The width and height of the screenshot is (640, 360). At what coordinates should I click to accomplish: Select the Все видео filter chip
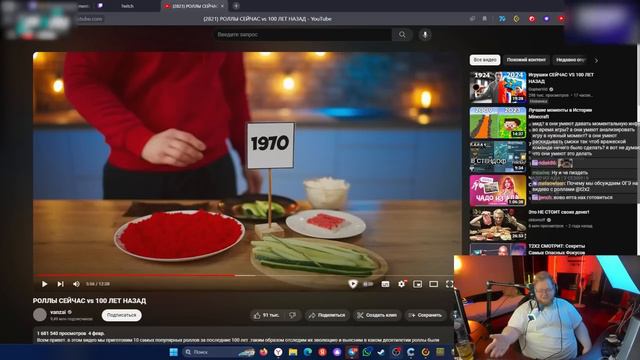(x=485, y=60)
